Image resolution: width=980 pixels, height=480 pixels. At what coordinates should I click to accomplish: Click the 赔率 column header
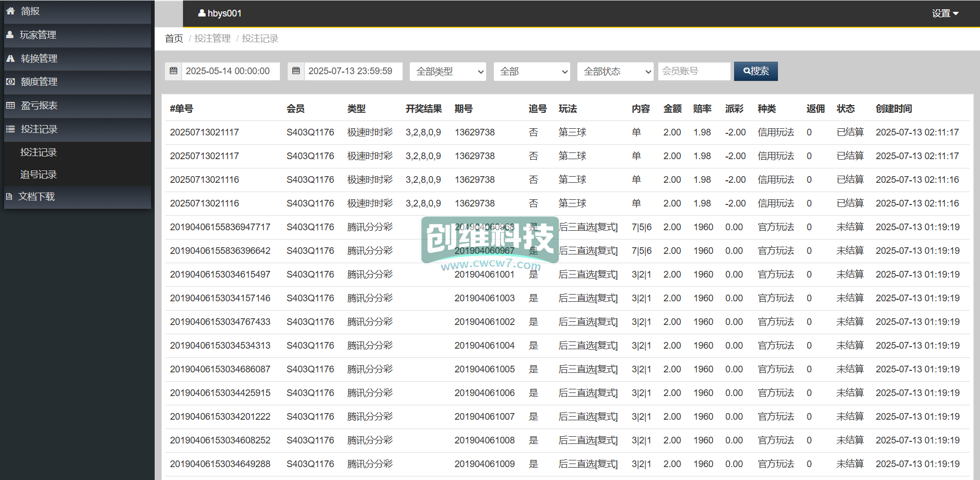point(702,109)
